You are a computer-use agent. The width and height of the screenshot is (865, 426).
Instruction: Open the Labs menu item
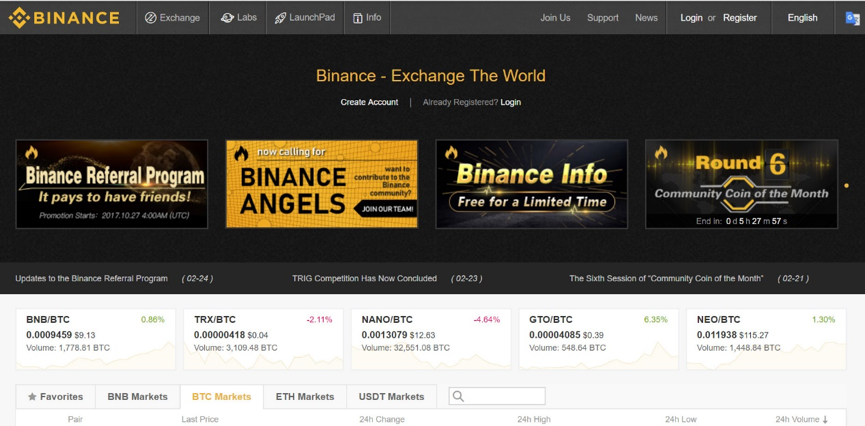(238, 18)
